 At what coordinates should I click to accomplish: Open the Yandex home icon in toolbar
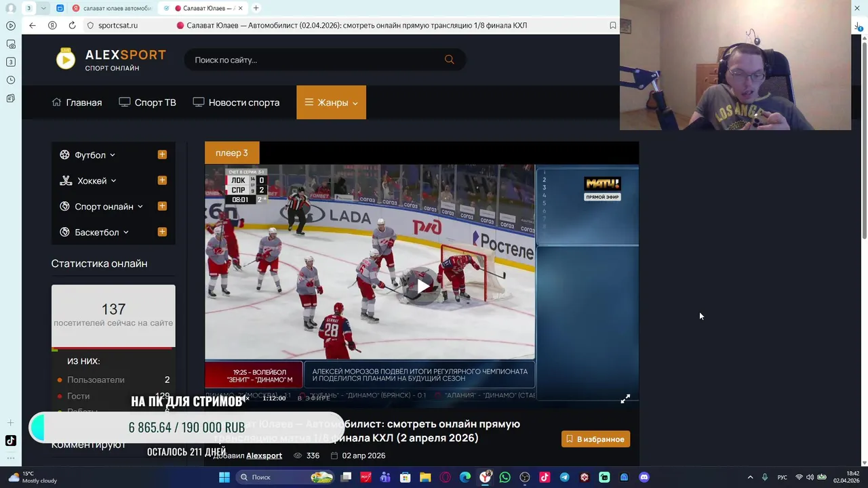(x=52, y=25)
